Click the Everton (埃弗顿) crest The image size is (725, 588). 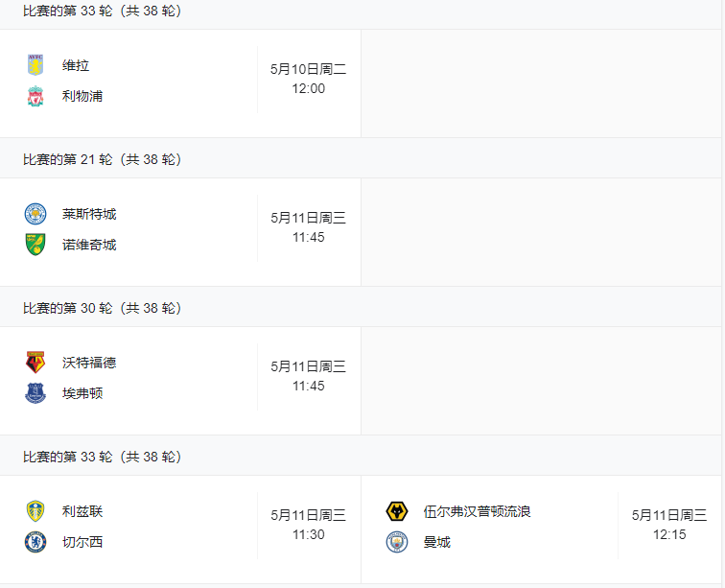click(x=35, y=392)
